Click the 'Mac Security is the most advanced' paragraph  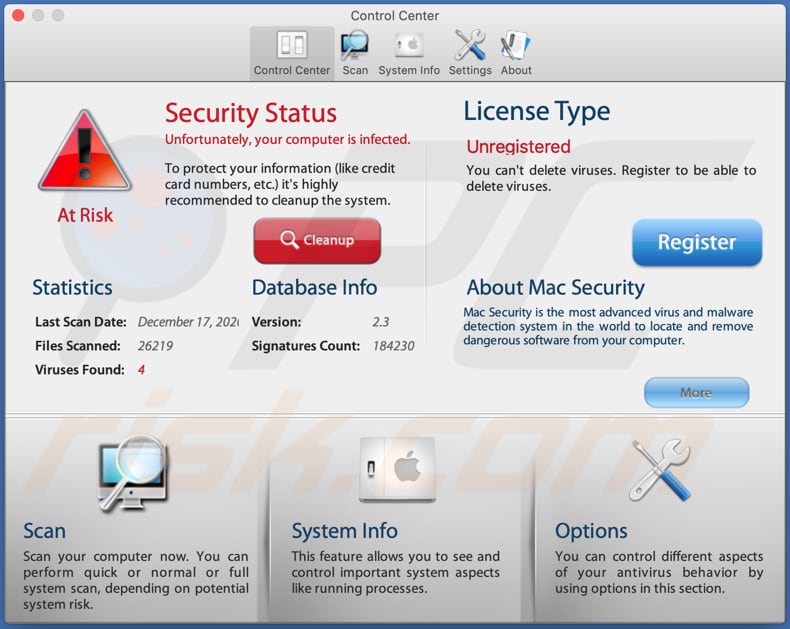tap(608, 326)
